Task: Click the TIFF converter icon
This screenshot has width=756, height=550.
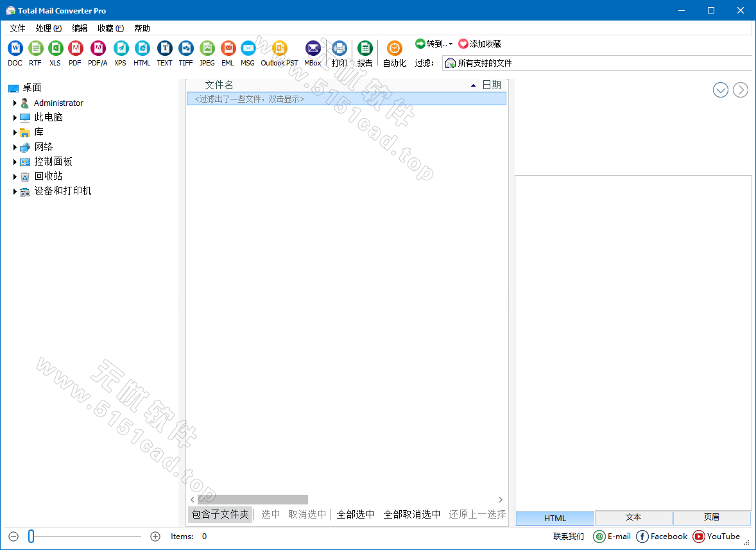Action: [185, 48]
